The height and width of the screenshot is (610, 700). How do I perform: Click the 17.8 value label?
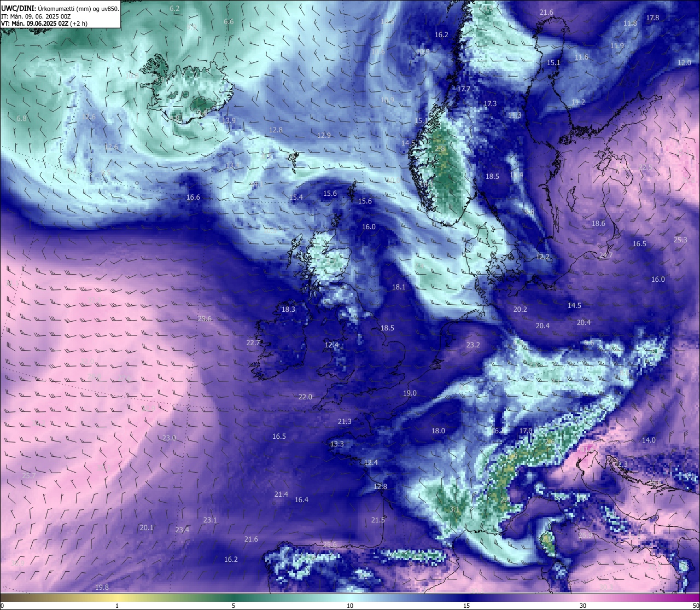[652, 18]
